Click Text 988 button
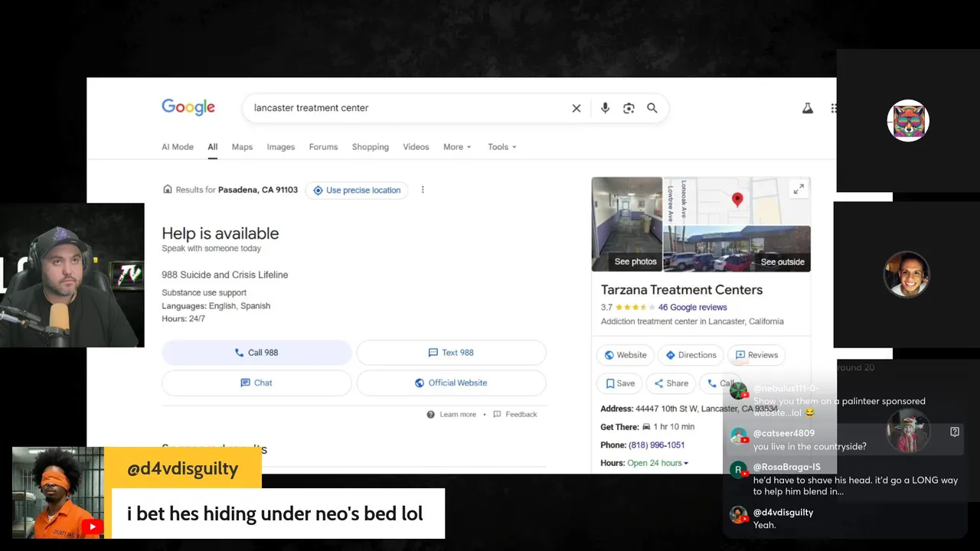The width and height of the screenshot is (980, 551). tap(451, 353)
